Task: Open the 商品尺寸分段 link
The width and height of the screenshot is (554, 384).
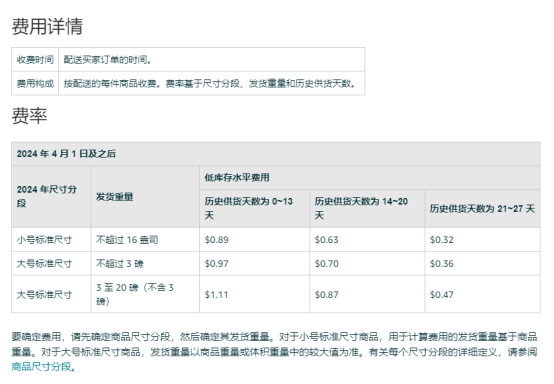Action: tap(41, 367)
